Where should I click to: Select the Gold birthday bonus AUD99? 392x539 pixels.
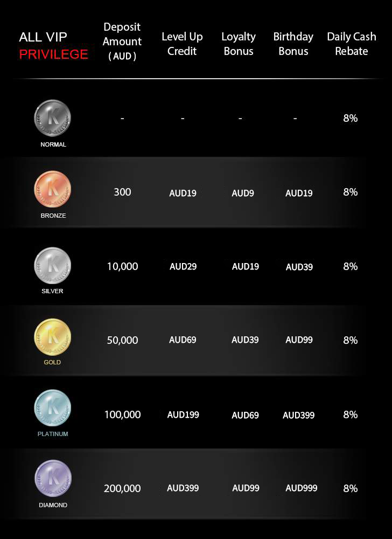tap(299, 340)
